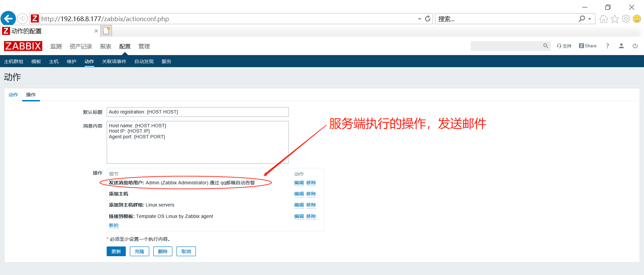Open the search provider dropdown arrow

[590, 19]
